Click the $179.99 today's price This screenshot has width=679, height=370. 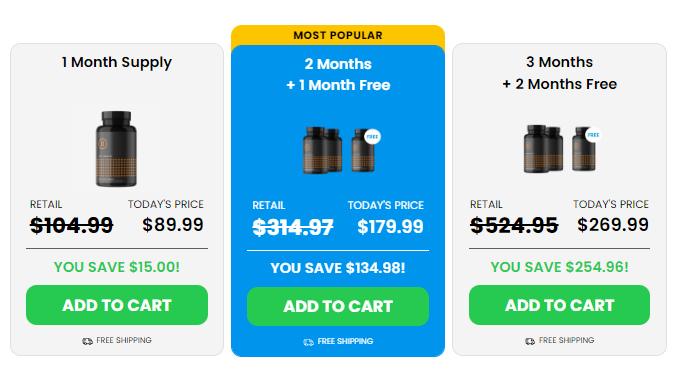(x=390, y=227)
